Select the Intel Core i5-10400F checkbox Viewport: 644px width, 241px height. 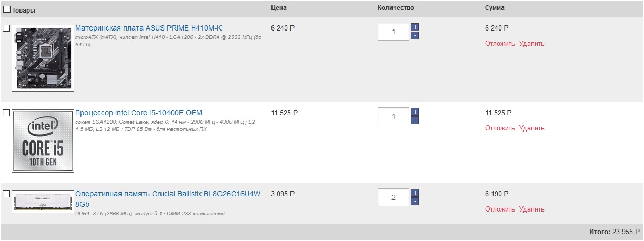point(6,113)
